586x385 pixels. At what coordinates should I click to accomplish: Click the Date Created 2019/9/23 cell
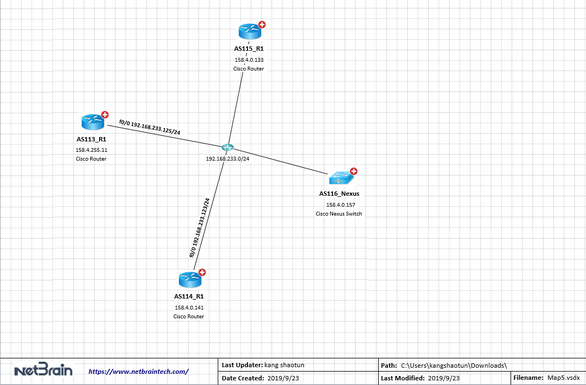(298, 378)
